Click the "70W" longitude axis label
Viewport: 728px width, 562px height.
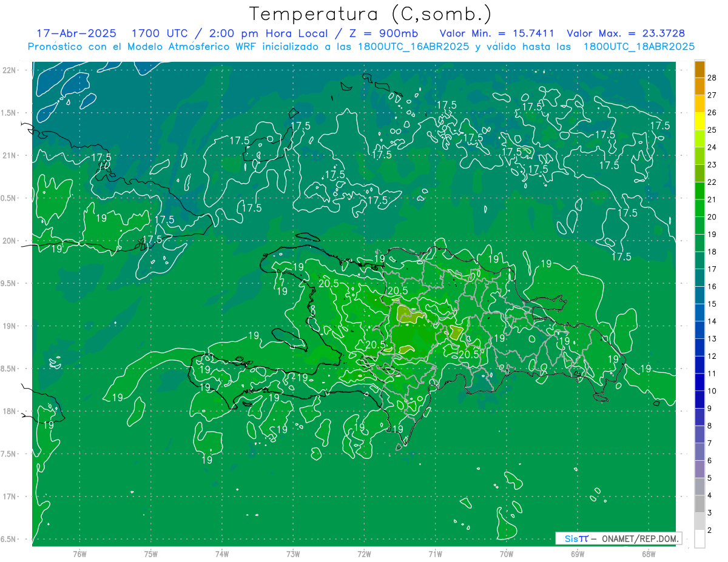pos(507,554)
